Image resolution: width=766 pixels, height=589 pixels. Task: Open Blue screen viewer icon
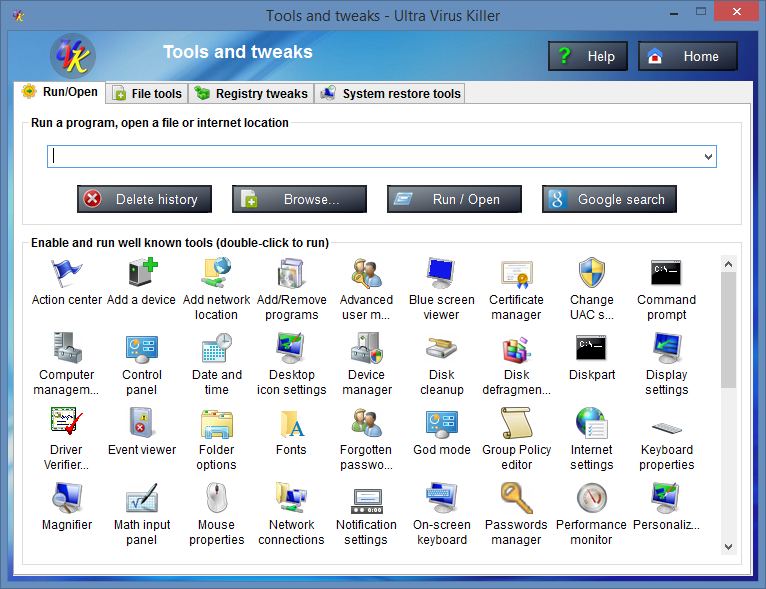click(442, 273)
